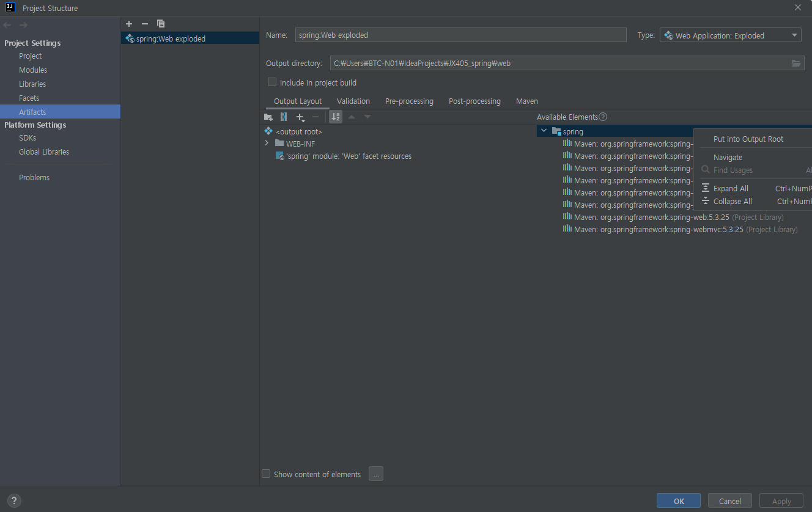
Task: Click the output root icon
Action: coord(268,131)
